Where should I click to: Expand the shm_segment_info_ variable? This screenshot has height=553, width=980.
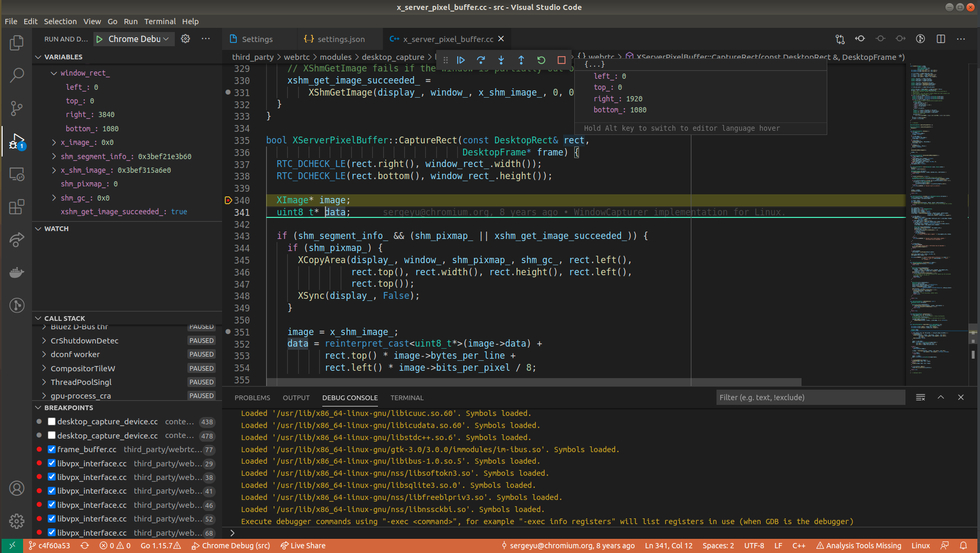54,156
